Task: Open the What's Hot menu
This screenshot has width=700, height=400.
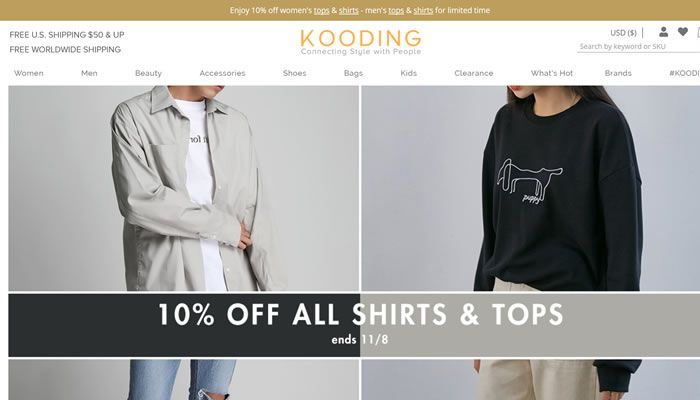Action: click(x=552, y=73)
